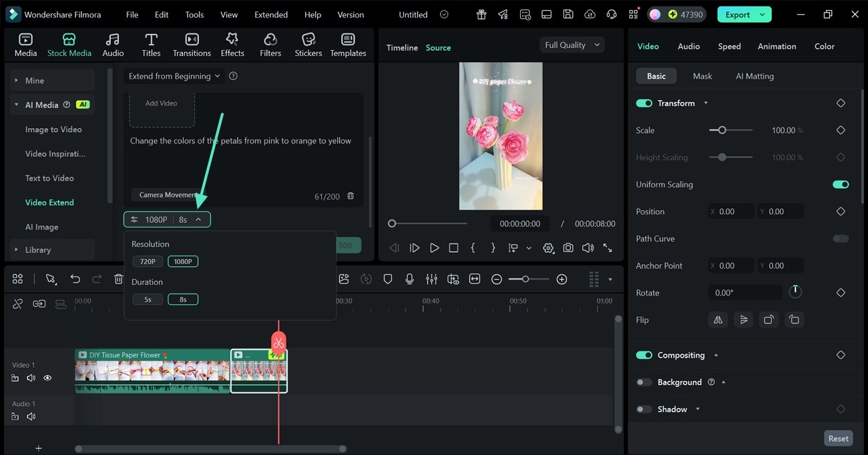Take a snapshot of the preview frame

[568, 248]
